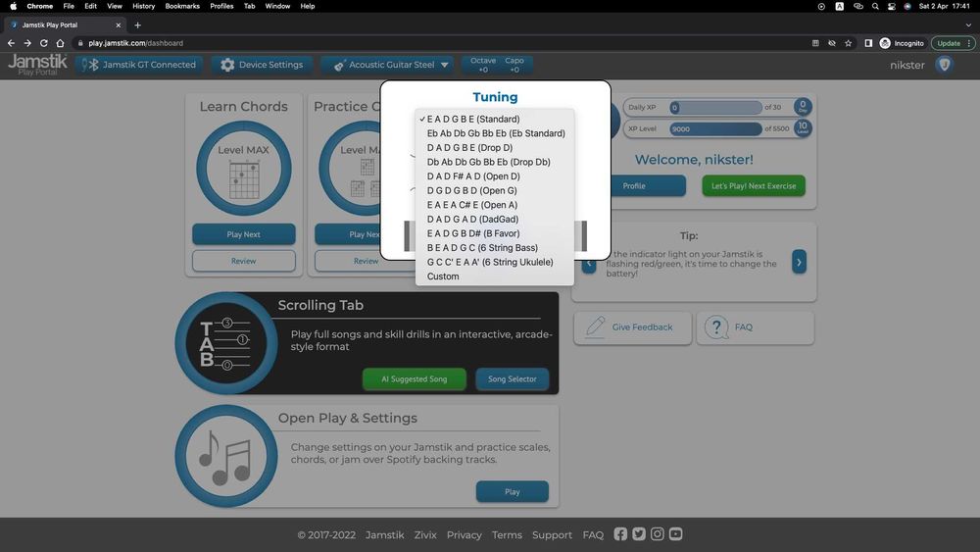Open Terms footer link
This screenshot has width=980, height=552.
click(507, 535)
